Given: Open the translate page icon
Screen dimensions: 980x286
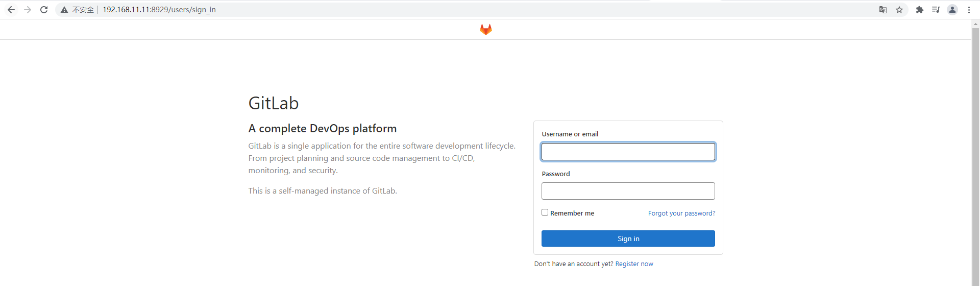Looking at the screenshot, I should click(x=883, y=10).
